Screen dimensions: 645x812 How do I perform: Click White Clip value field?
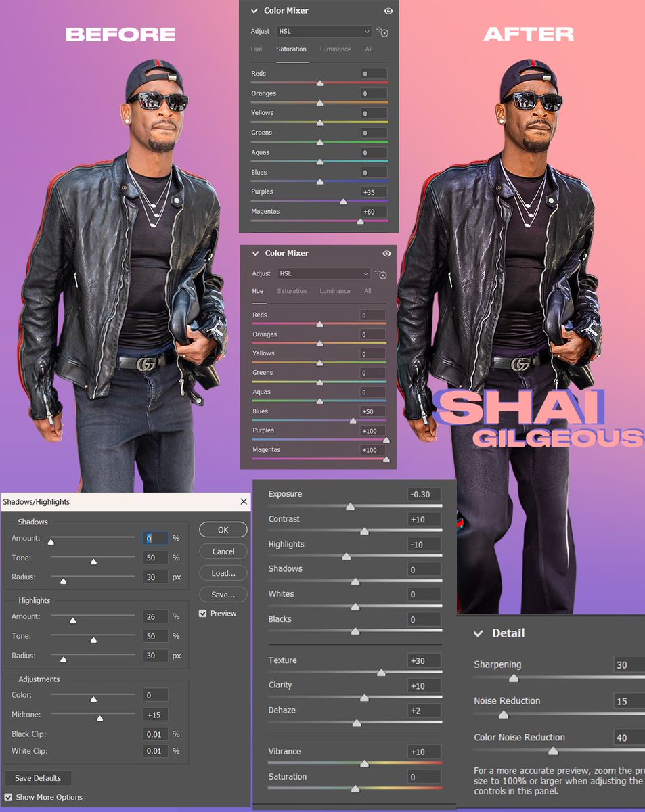pyautogui.click(x=156, y=751)
